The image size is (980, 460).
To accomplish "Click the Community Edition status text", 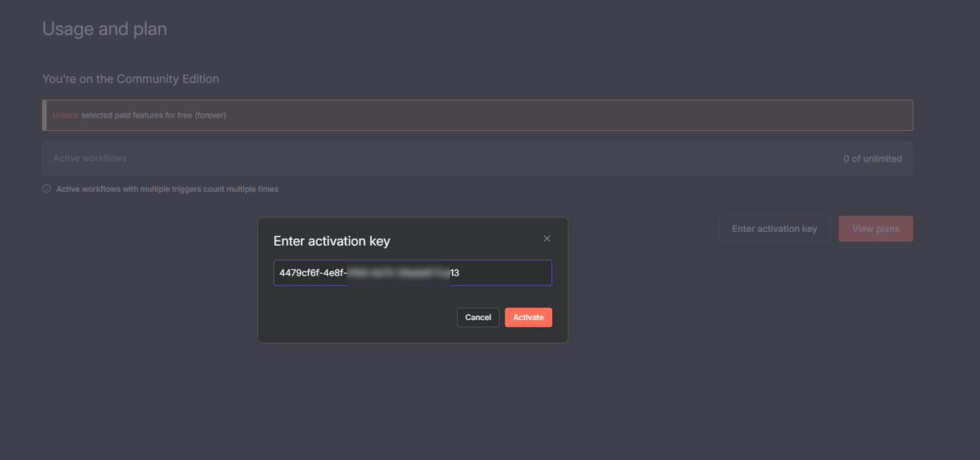I will pos(131,78).
